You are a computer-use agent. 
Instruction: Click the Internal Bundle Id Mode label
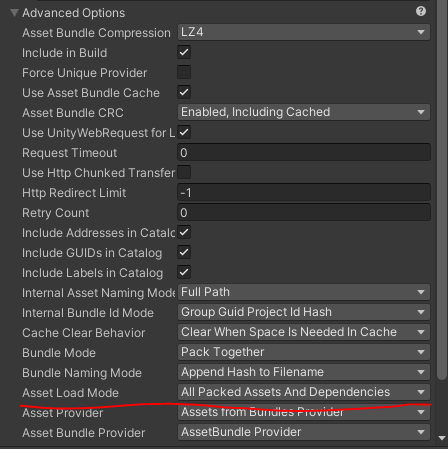pos(88,313)
